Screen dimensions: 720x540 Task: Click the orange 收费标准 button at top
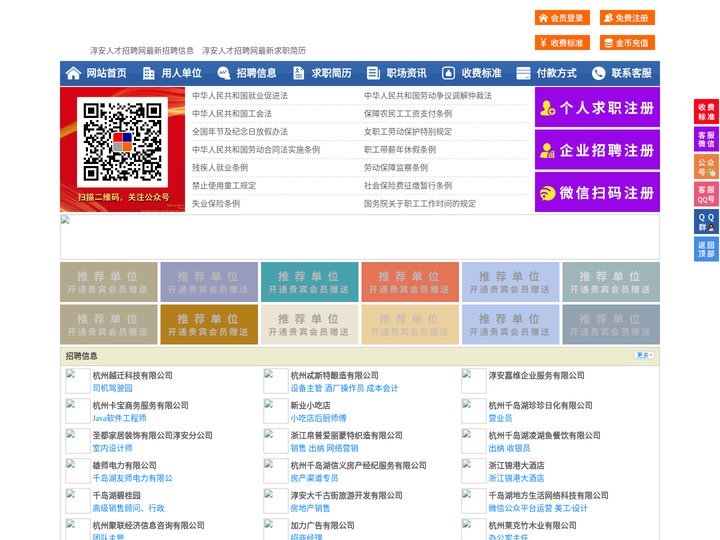click(562, 43)
